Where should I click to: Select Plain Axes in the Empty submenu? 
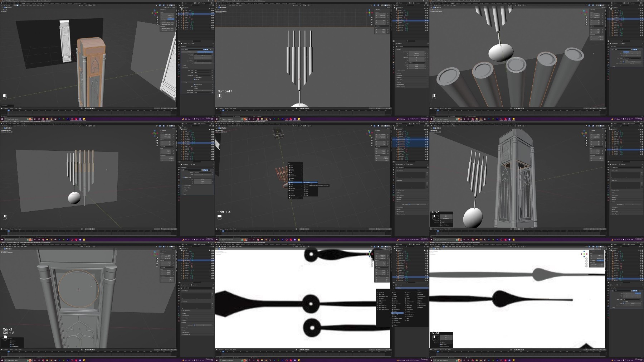point(310,183)
